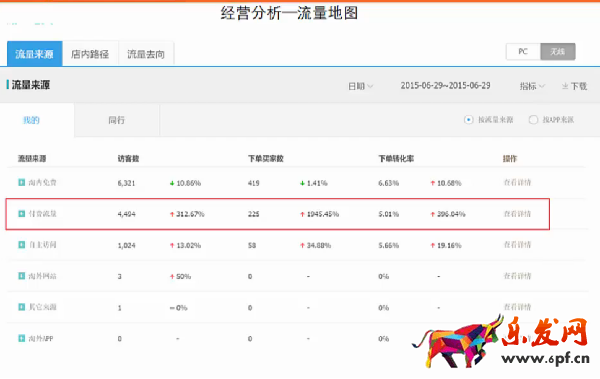Click the date range 2015-06-29~2015-06-29 field
Viewport: 600px width, 379px height.
(x=445, y=86)
